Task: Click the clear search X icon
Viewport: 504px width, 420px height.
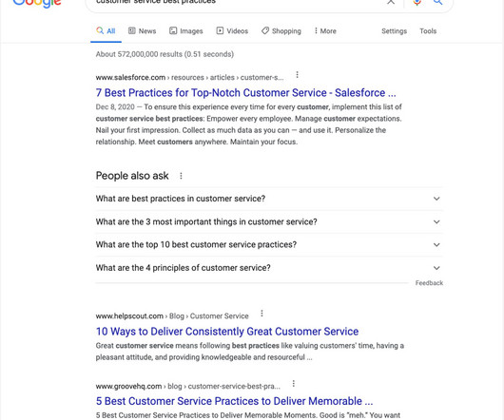Action: pos(391,2)
